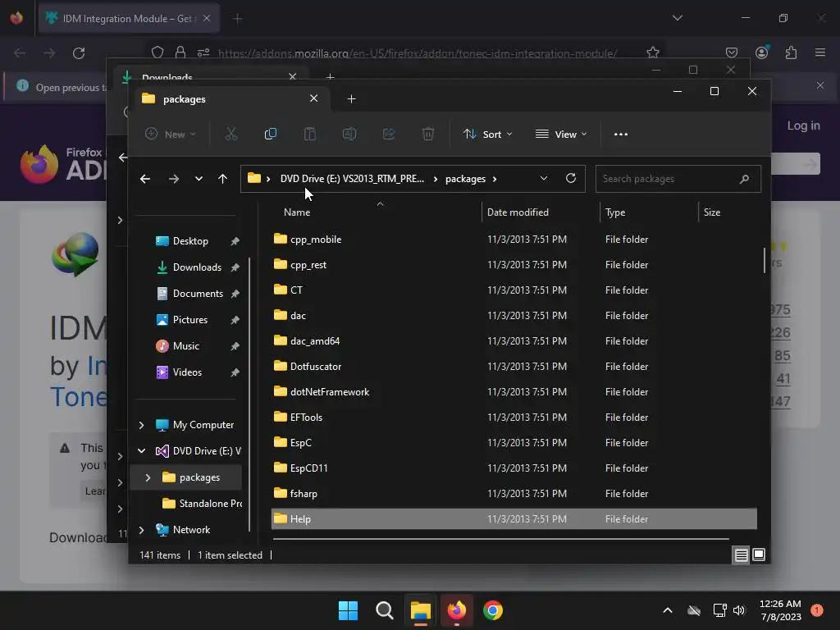Click the Rename icon in Explorer toolbar
840x630 pixels.
click(349, 134)
